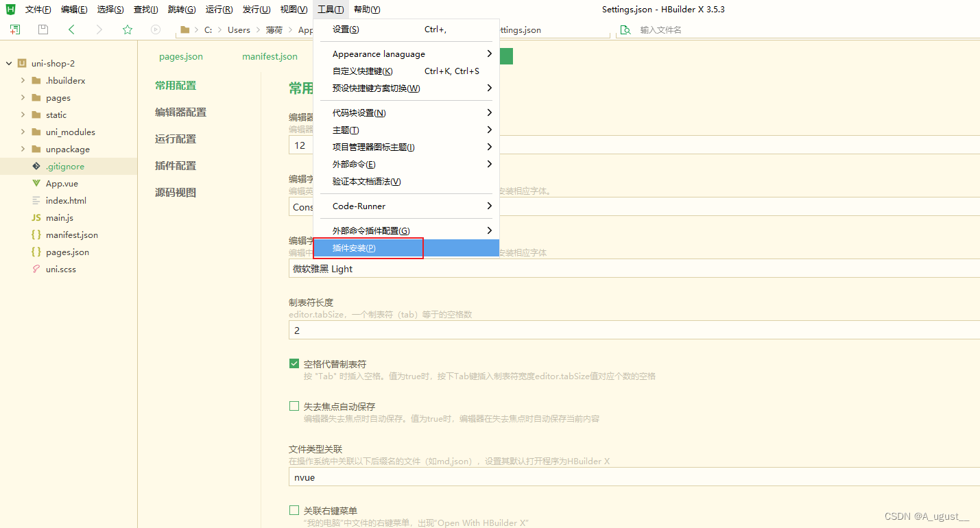Click the pages.json braces icon in tree
The width and height of the screenshot is (980, 528).
pyautogui.click(x=36, y=252)
